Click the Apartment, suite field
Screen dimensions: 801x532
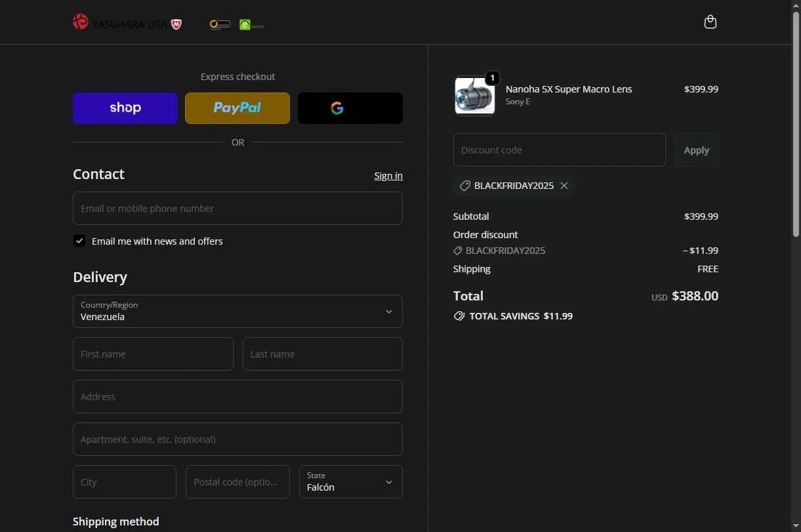point(237,440)
